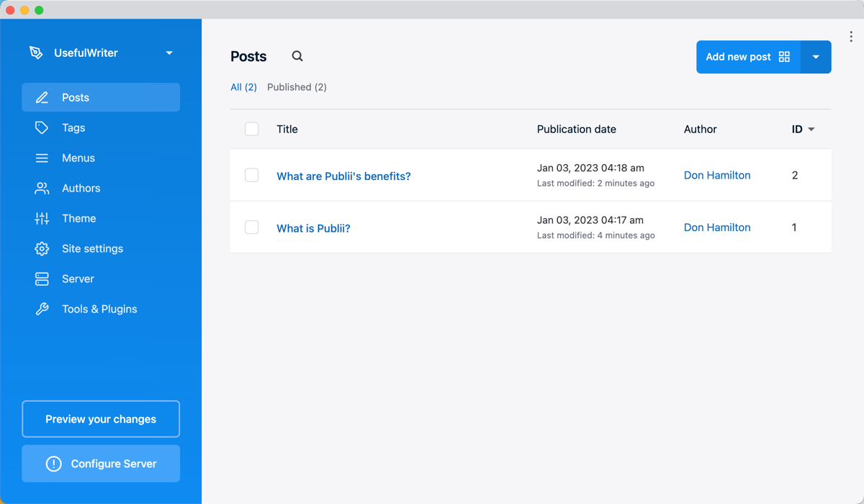Click the three-dot menu icon at top right
This screenshot has height=504, width=864.
[x=851, y=37]
